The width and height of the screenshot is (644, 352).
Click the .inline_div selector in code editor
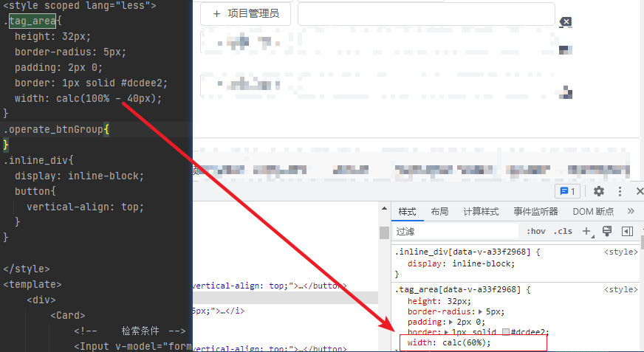38,160
